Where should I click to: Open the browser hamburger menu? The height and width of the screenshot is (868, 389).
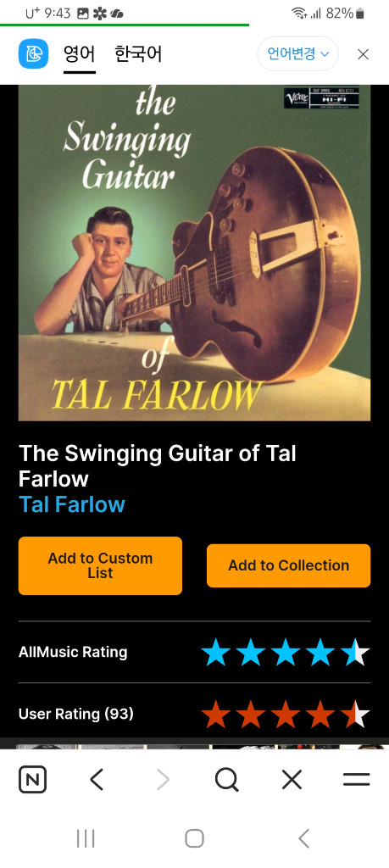(356, 780)
